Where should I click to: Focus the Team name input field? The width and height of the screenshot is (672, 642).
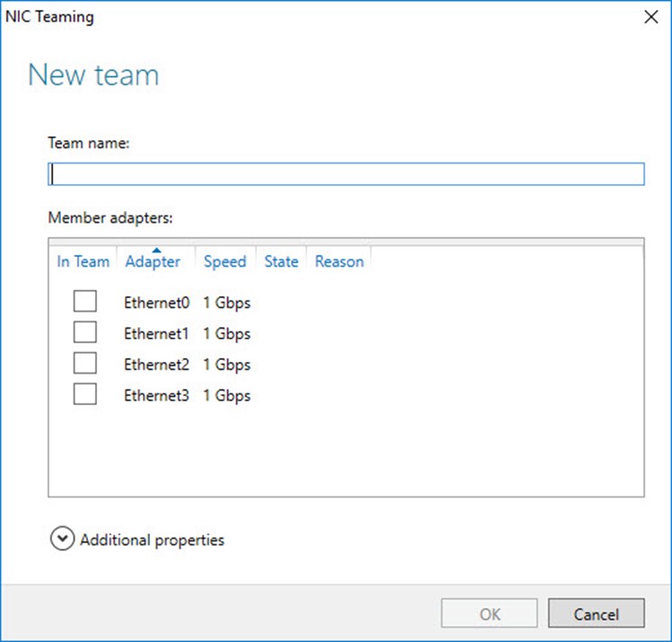[x=346, y=174]
